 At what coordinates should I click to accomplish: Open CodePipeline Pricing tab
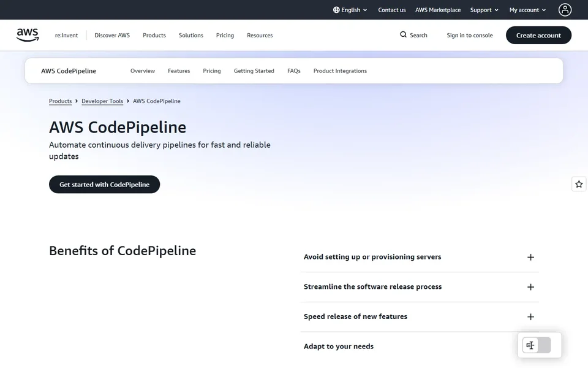(x=212, y=71)
